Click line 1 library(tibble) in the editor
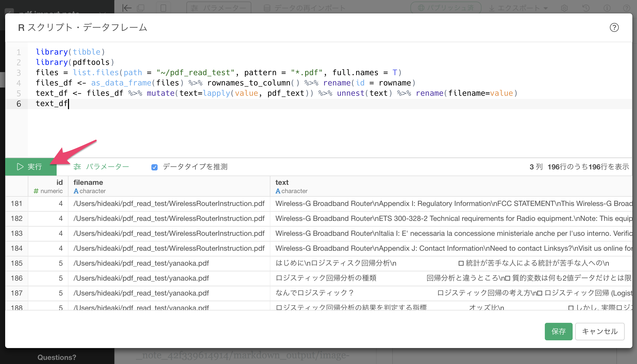 [70, 52]
